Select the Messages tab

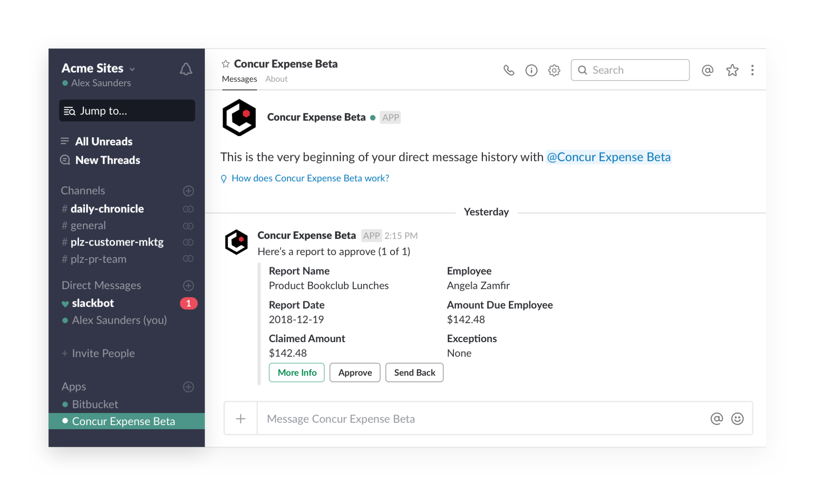point(239,78)
